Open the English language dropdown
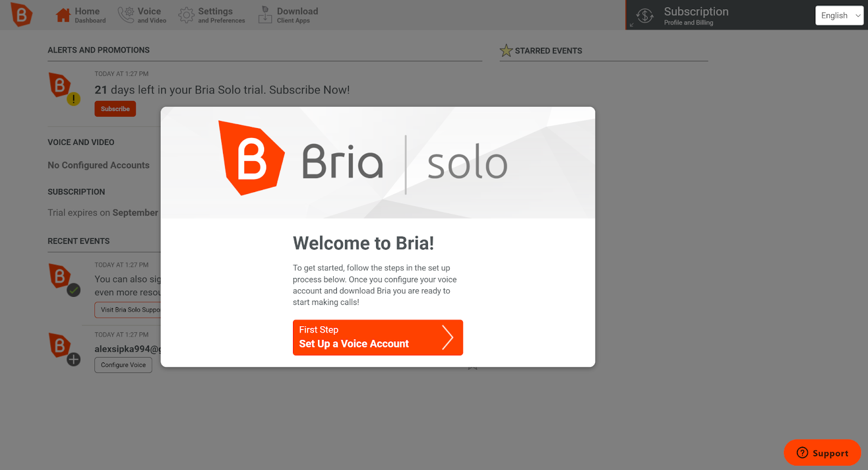 pyautogui.click(x=839, y=16)
